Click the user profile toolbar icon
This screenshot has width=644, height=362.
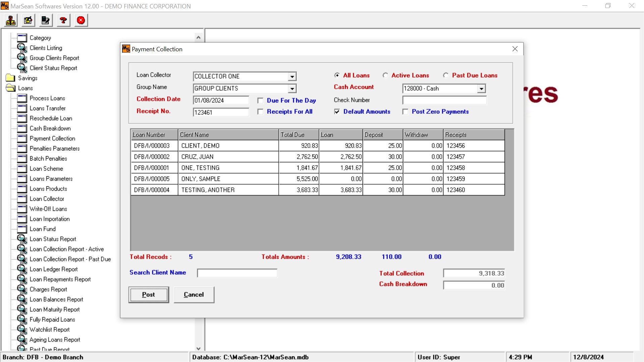pyautogui.click(x=11, y=20)
